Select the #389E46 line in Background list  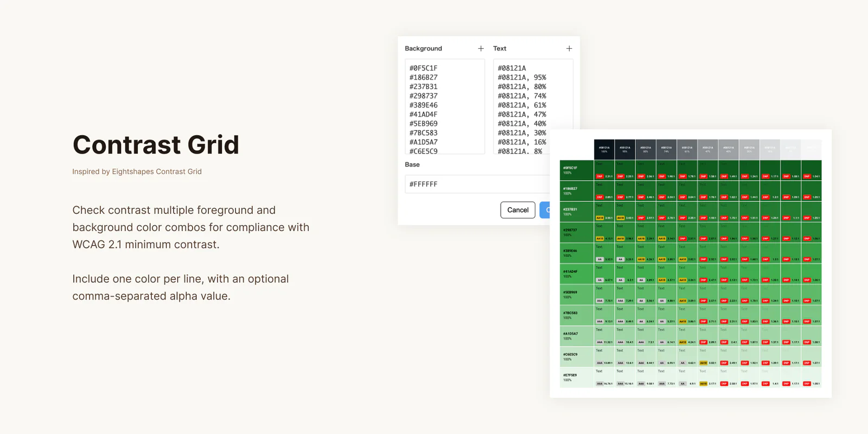pos(424,105)
